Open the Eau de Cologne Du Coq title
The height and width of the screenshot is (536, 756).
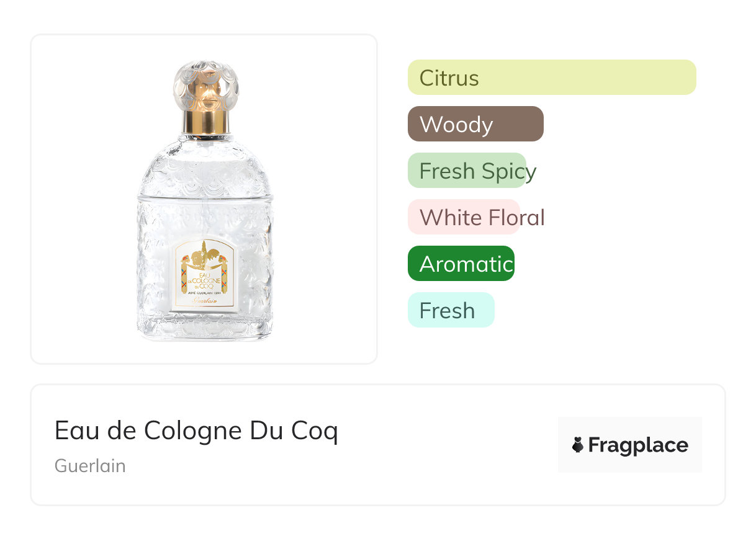pyautogui.click(x=196, y=431)
